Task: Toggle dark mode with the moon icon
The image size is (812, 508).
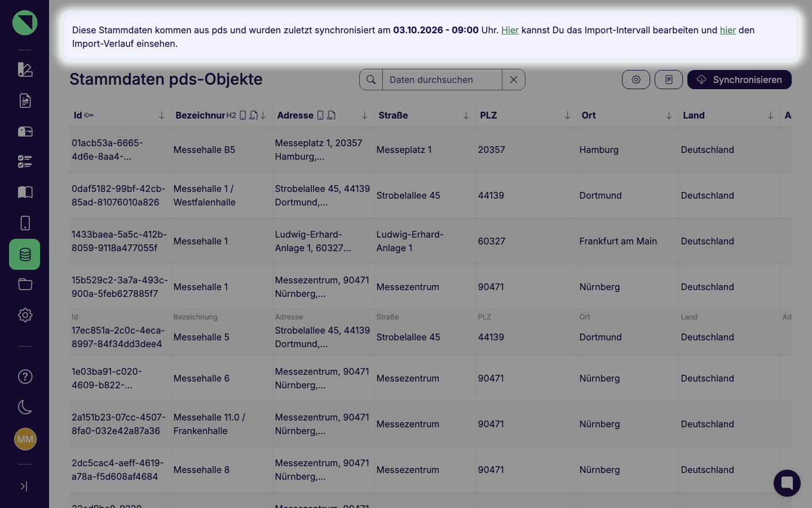Action: (25, 407)
